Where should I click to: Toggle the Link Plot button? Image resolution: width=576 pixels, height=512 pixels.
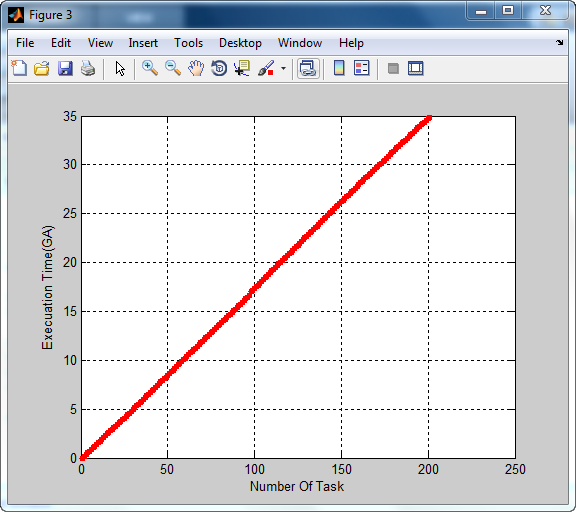[x=308, y=68]
